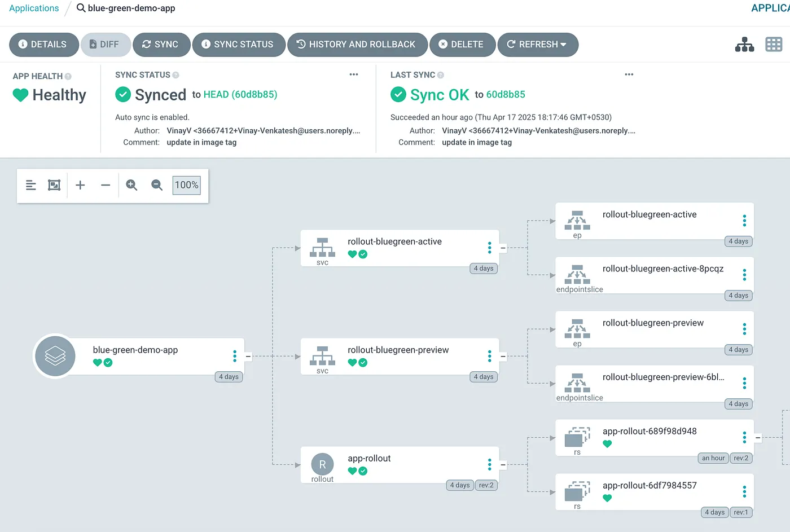Collapse the app-rollout-689f98d948 replica set children
The width and height of the screenshot is (790, 532).
pos(758,438)
